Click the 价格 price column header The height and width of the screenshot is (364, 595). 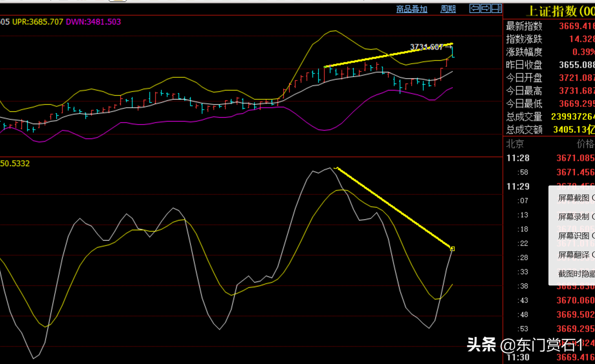tap(586, 144)
